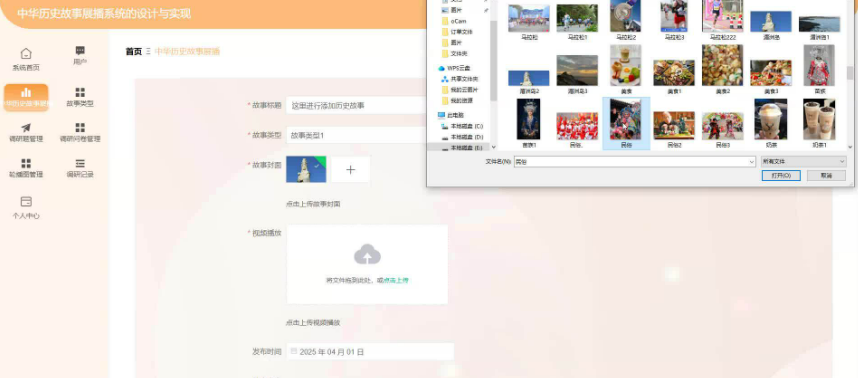
Task: Select WPS云盘 cloud icon in file dialog tree
Action: [442, 68]
